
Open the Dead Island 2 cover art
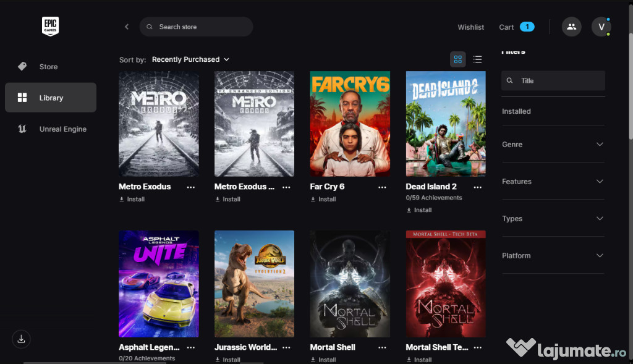pos(446,124)
